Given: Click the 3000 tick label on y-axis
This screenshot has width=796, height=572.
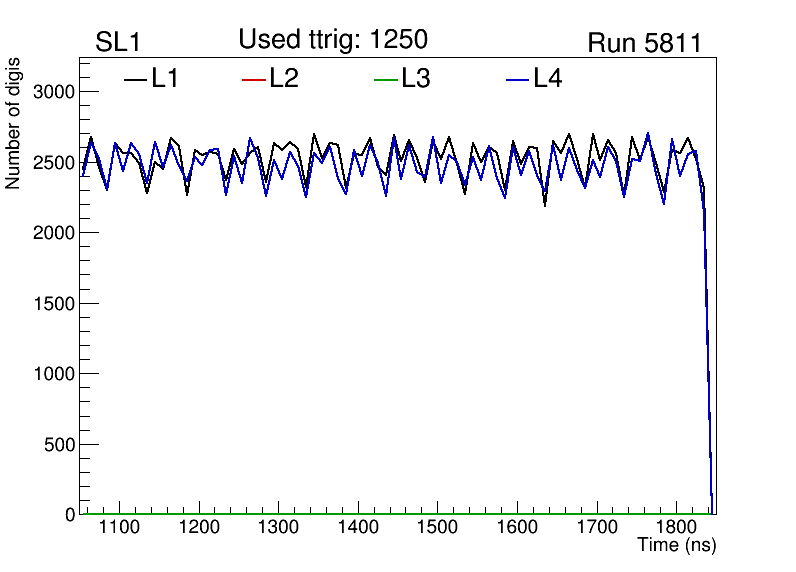Looking at the screenshot, I should (x=56, y=92).
